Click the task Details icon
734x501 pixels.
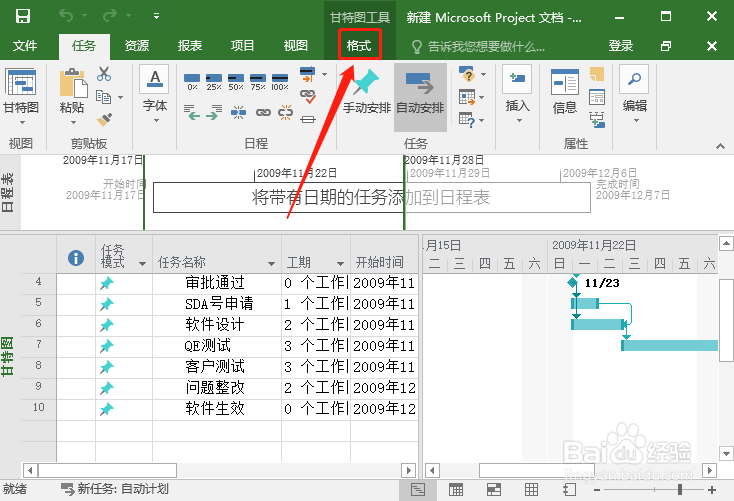pyautogui.click(x=597, y=97)
